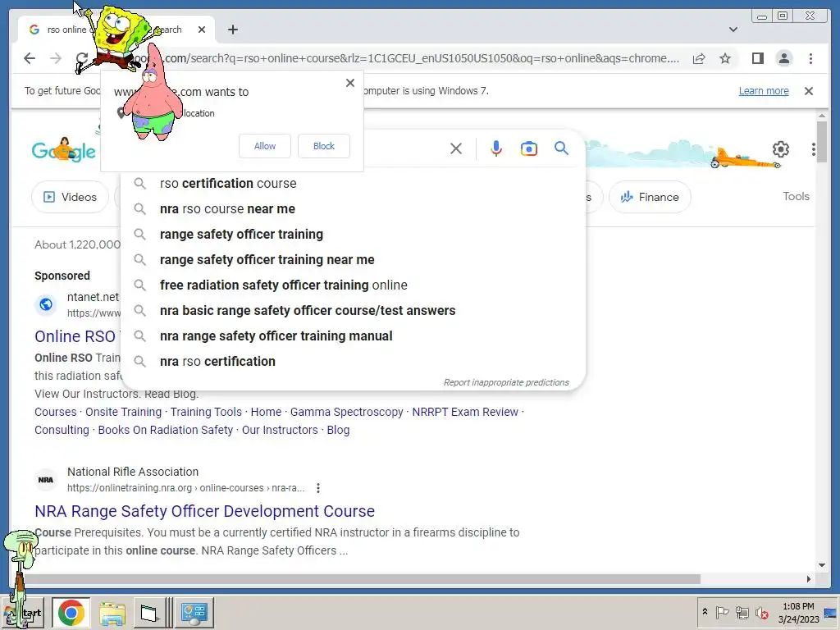Go back with the browser back arrow

click(x=30, y=58)
